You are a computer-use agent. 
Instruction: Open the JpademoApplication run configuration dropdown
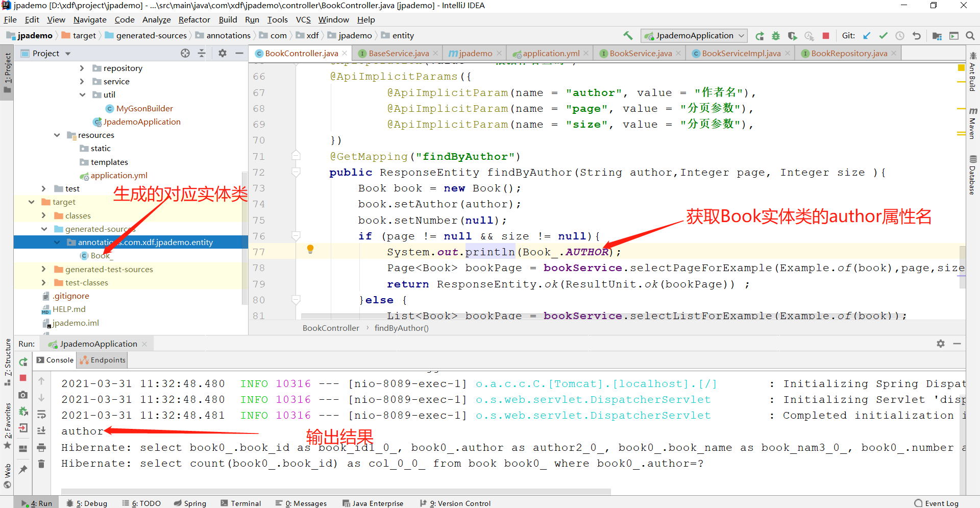[x=694, y=36]
